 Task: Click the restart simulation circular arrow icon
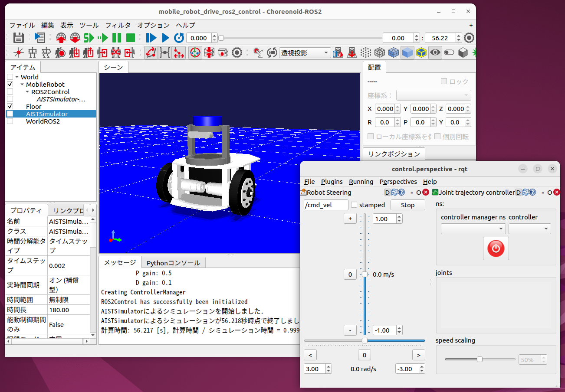pos(179,38)
